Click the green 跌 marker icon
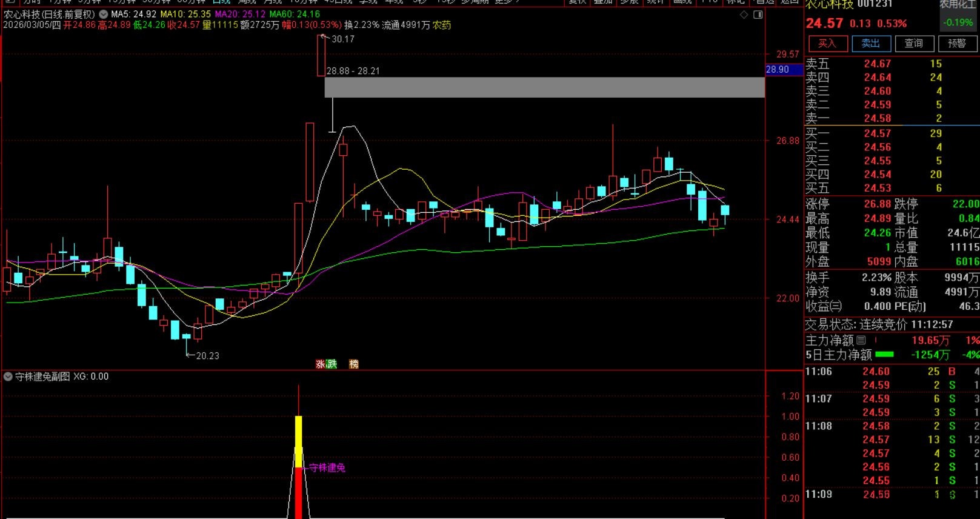 [x=332, y=364]
